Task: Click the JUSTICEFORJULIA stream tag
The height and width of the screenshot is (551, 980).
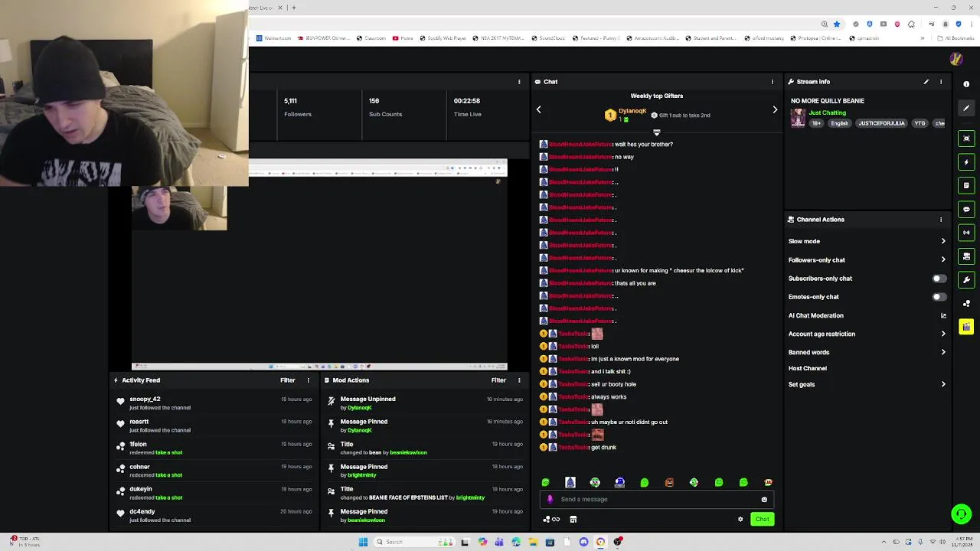Action: (x=881, y=123)
